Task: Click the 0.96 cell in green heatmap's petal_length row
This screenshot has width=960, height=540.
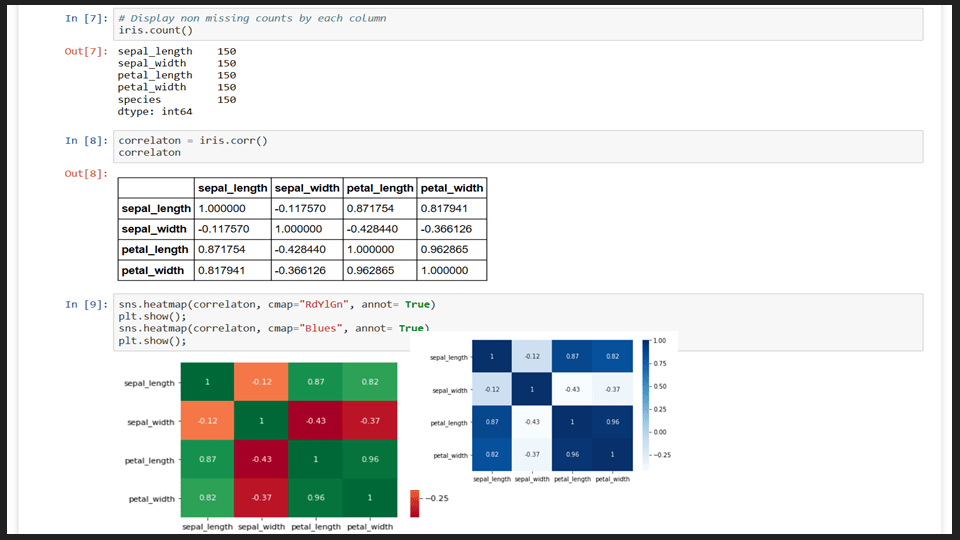Action: pyautogui.click(x=370, y=459)
